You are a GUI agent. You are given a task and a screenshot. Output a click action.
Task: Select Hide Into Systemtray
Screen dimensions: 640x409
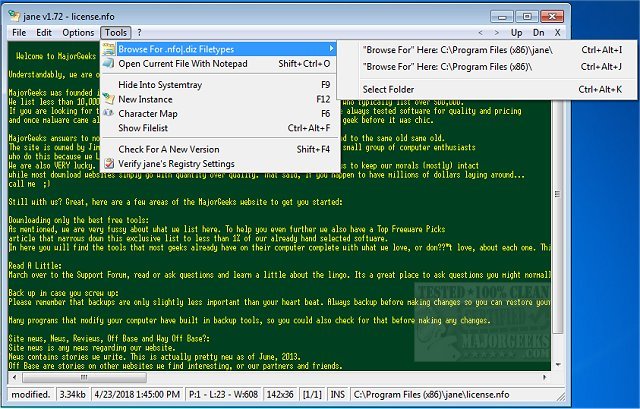pos(219,84)
